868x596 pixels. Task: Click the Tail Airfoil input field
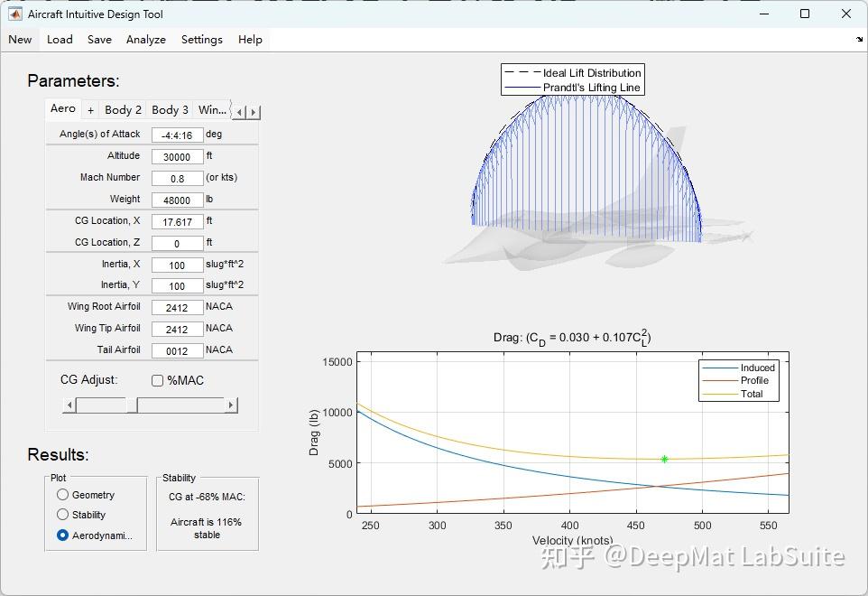pyautogui.click(x=177, y=350)
